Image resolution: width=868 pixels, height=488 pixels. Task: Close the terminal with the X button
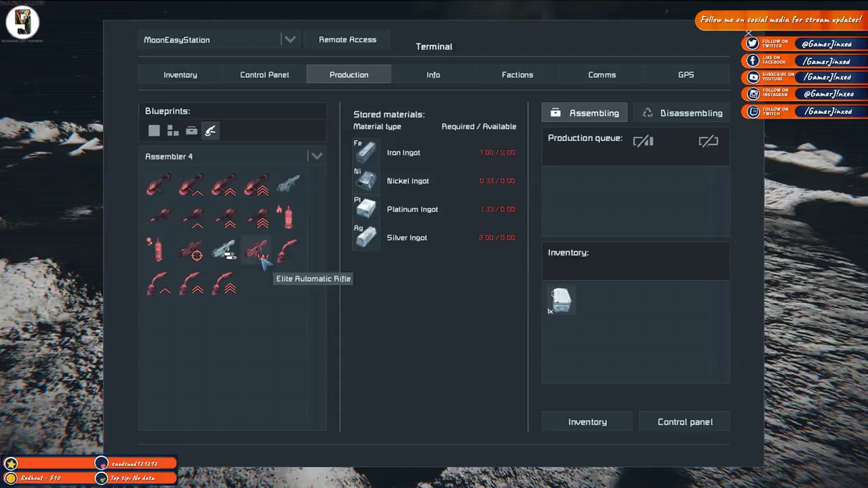click(749, 33)
